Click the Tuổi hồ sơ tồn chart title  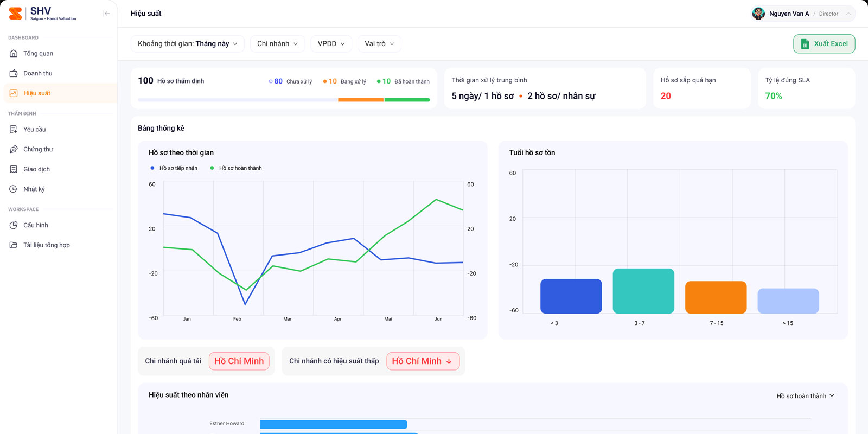pos(532,153)
